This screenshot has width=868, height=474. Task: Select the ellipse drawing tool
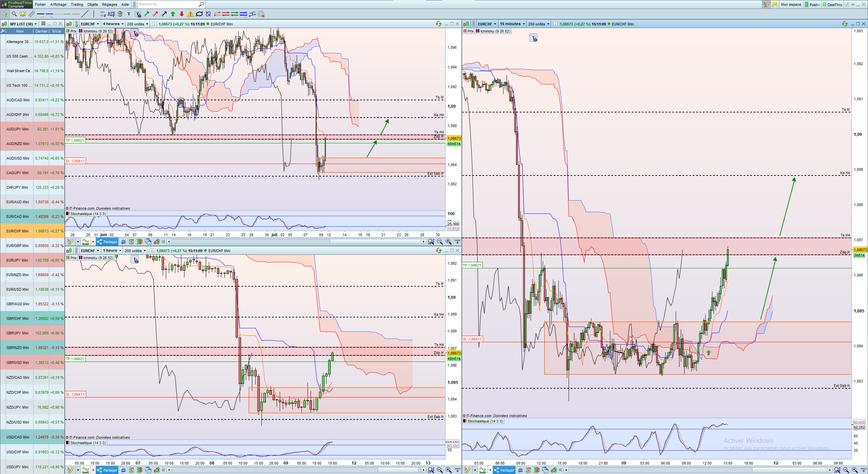199,14
